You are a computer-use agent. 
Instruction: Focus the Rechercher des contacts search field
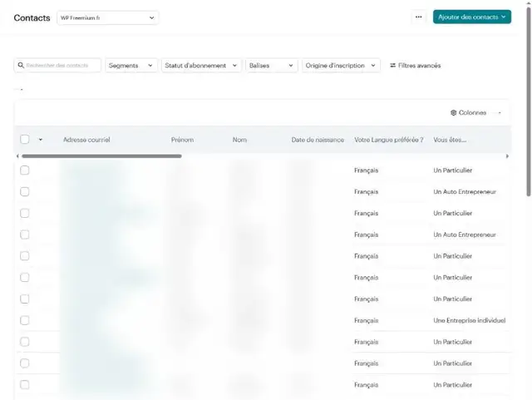(57, 65)
